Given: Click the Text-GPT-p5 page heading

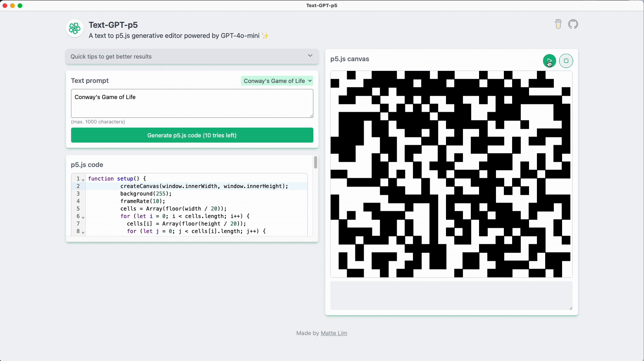Looking at the screenshot, I should pyautogui.click(x=113, y=25).
